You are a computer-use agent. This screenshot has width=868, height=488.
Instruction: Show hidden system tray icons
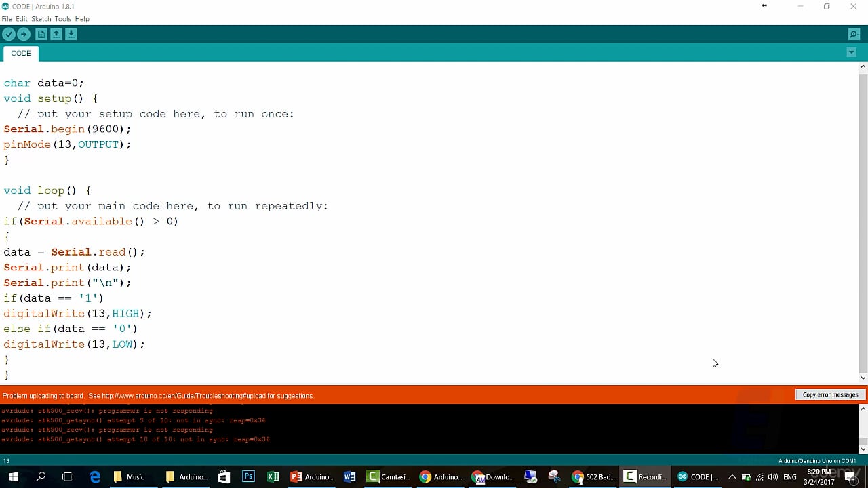point(732,477)
